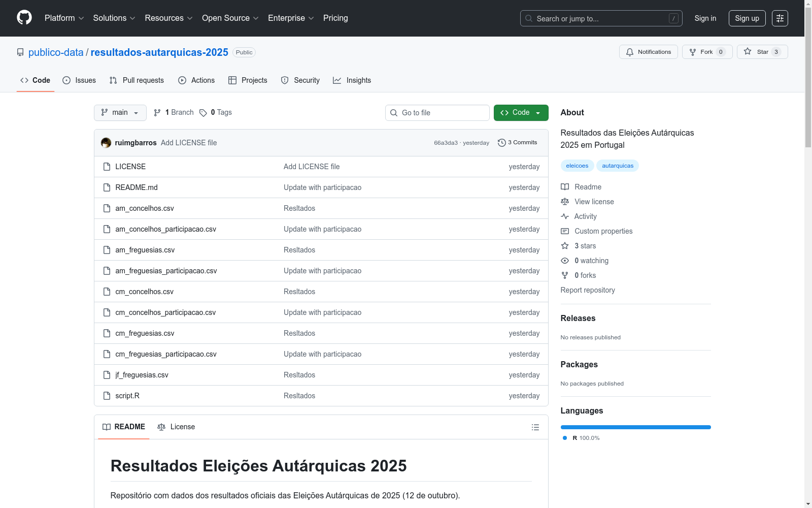Screen dimensions: 812x508
Task: Expand the Open Source menu
Action: point(230,18)
